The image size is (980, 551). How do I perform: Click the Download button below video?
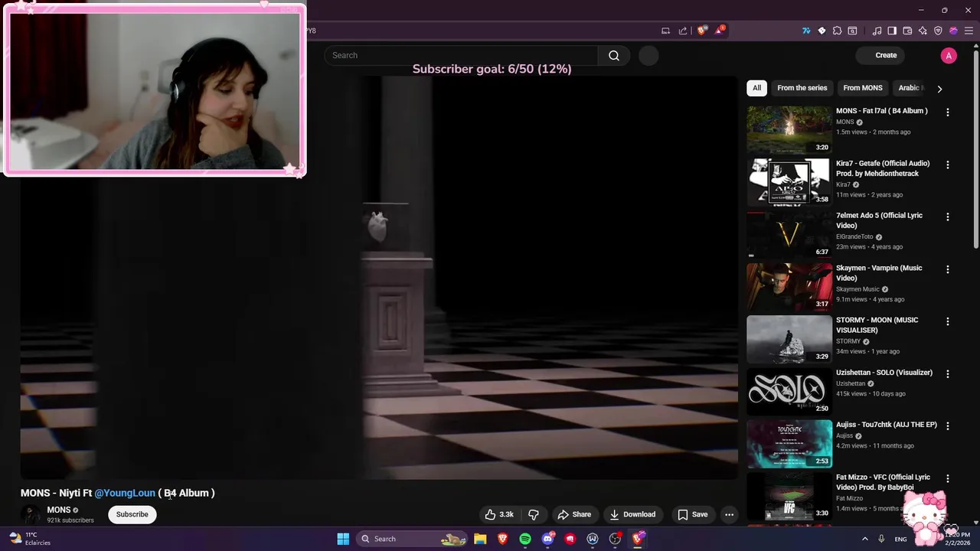coord(632,514)
